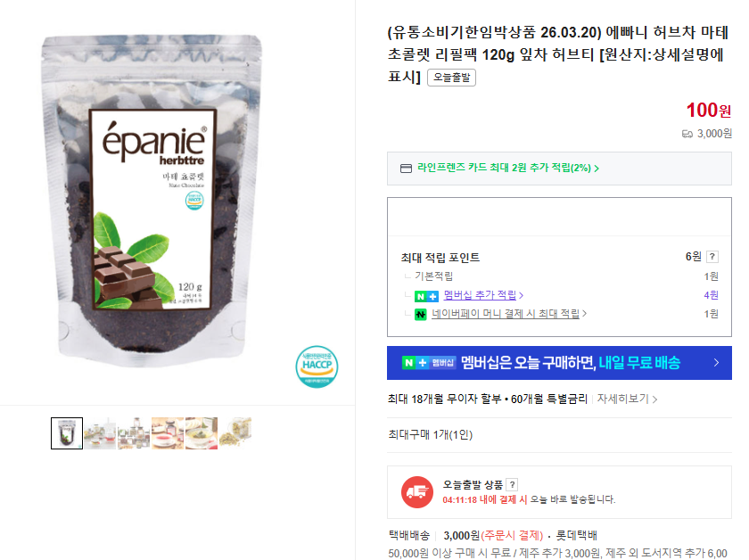Click the red delivery truck icon
Viewport: 749px width, 560px height.
tap(417, 492)
